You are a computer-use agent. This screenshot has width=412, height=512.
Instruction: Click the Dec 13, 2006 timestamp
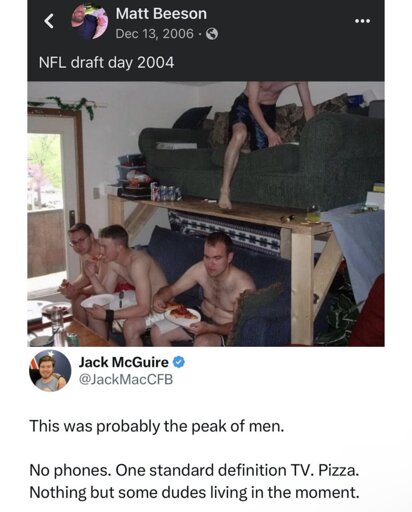point(154,34)
